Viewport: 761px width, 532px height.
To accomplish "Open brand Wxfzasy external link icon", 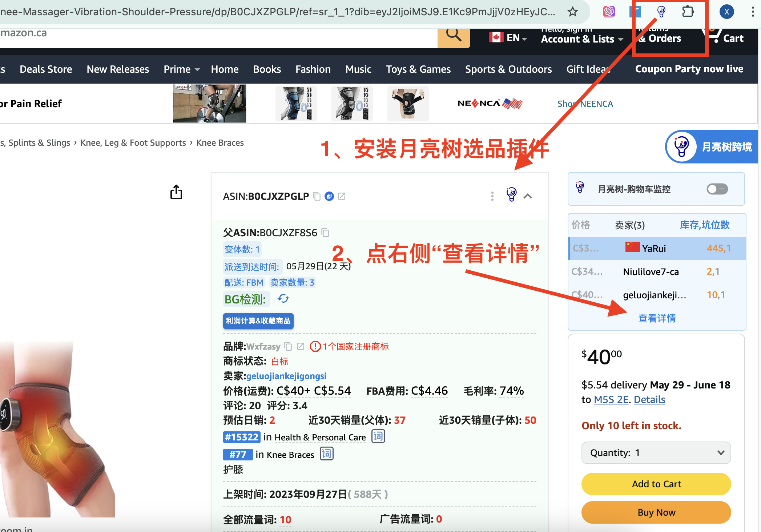I will (x=301, y=346).
